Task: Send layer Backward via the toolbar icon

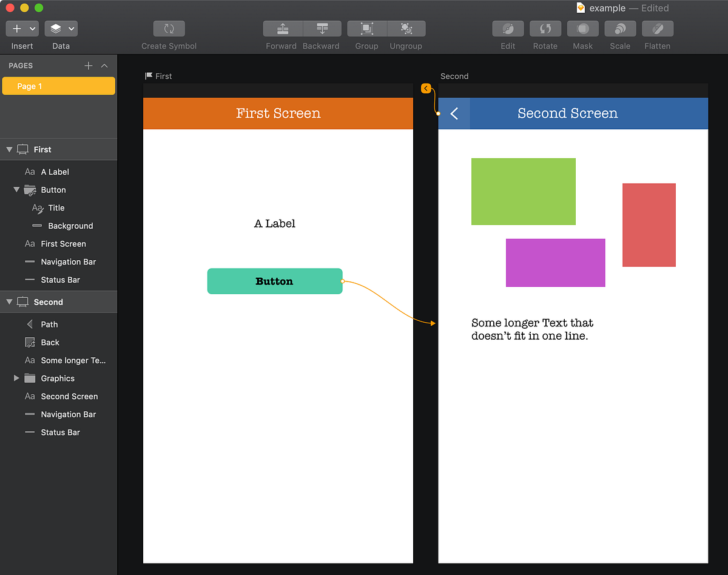Action: pos(322,29)
